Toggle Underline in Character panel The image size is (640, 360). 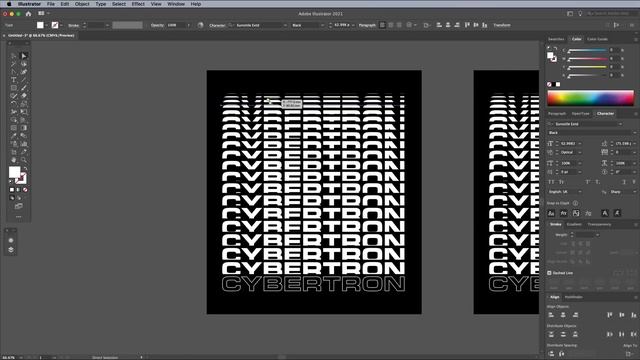click(x=625, y=182)
